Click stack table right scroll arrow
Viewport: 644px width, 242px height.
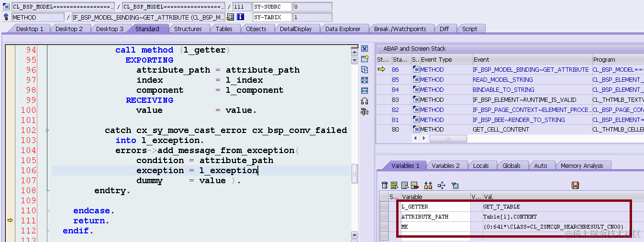[x=423, y=138]
